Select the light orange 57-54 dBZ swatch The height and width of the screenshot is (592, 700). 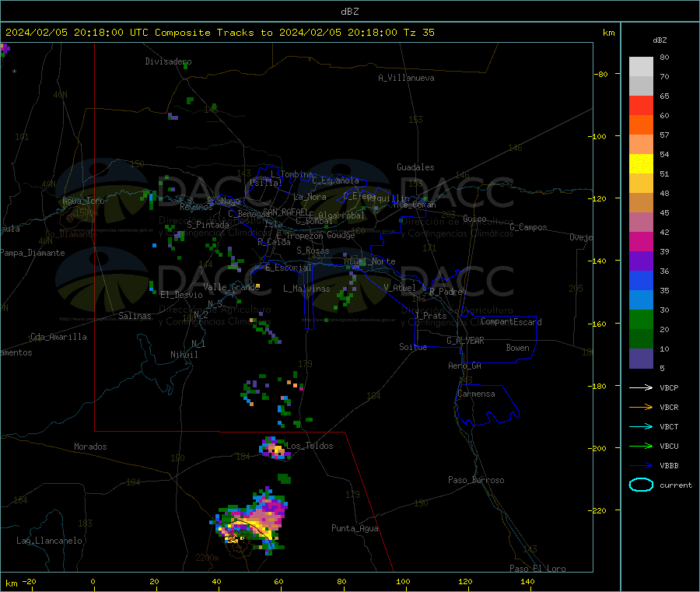tap(641, 144)
